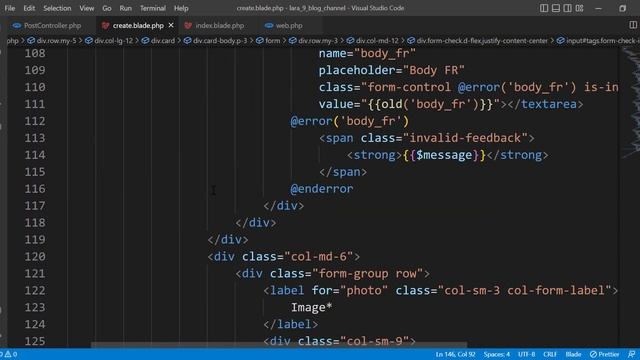
Task: Close the create.blade.php tab
Action: [171, 25]
